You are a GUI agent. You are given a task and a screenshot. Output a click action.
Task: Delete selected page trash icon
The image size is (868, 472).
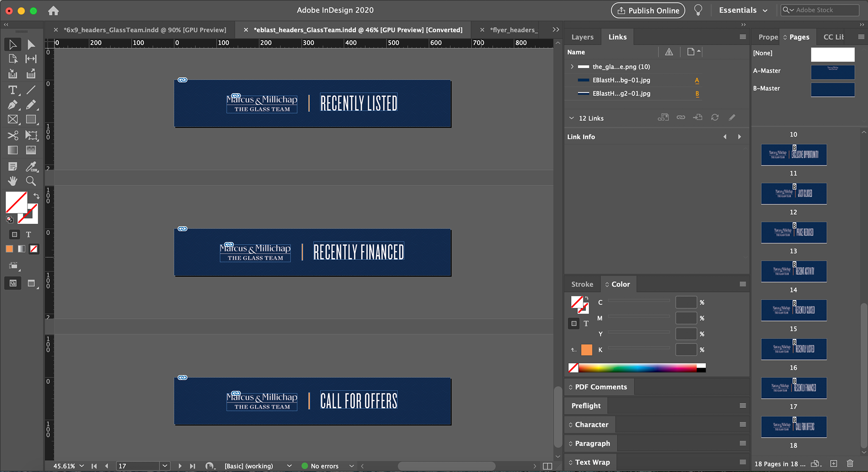tap(850, 463)
